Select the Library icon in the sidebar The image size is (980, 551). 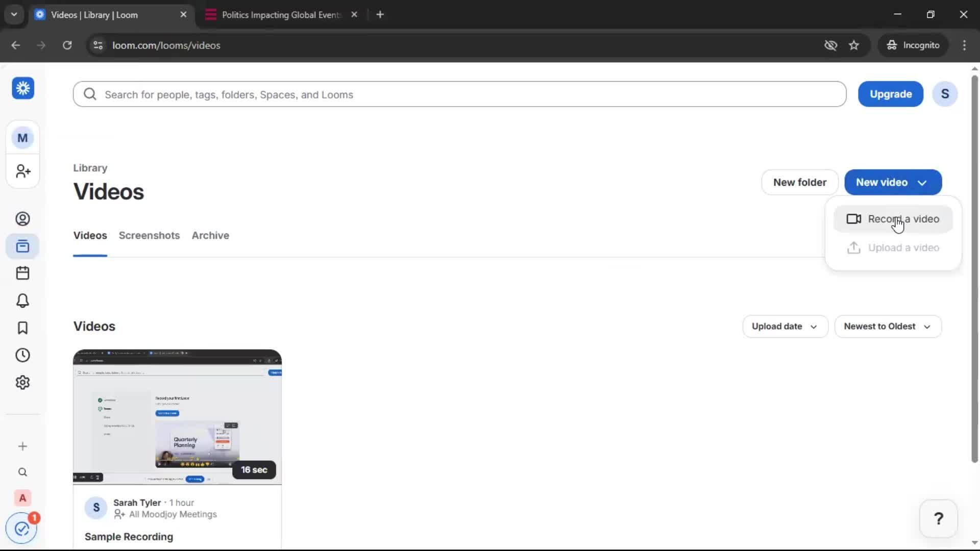(22, 246)
